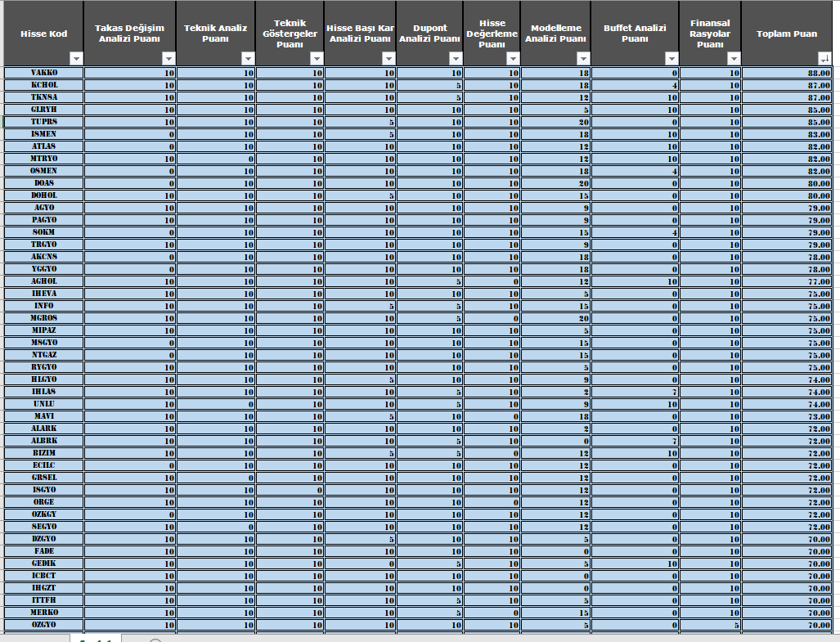Select the UNLU stock code cell

(x=44, y=404)
